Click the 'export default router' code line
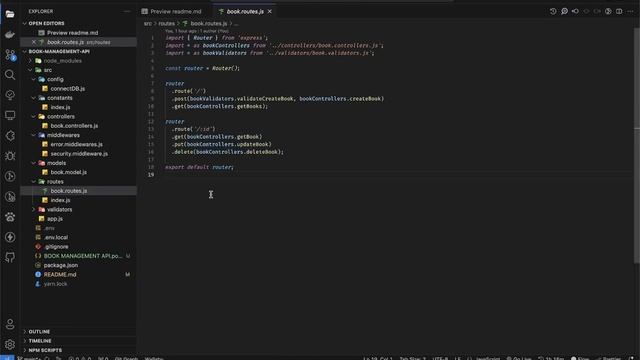640x360 pixels. click(199, 167)
